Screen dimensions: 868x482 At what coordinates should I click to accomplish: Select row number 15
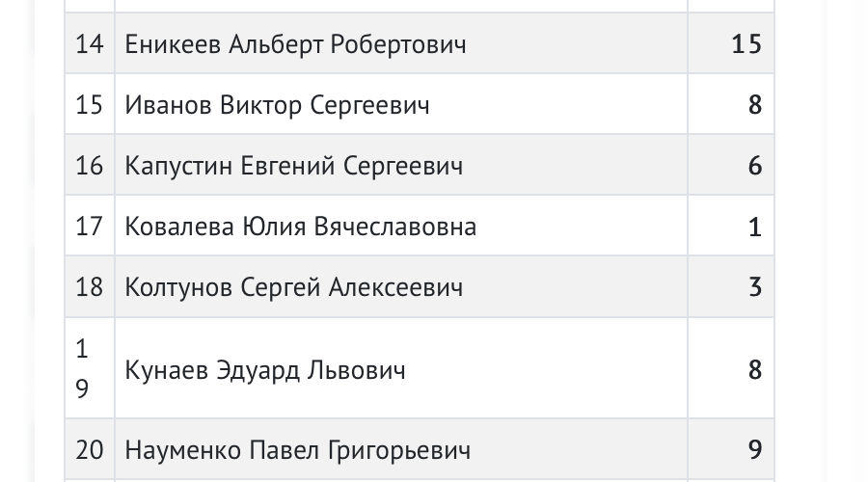click(89, 104)
